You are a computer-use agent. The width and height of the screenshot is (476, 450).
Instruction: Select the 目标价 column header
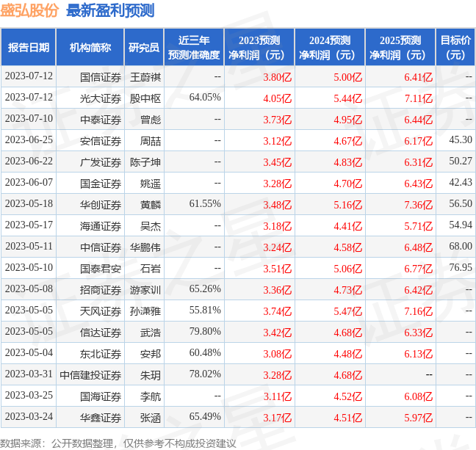455,47
